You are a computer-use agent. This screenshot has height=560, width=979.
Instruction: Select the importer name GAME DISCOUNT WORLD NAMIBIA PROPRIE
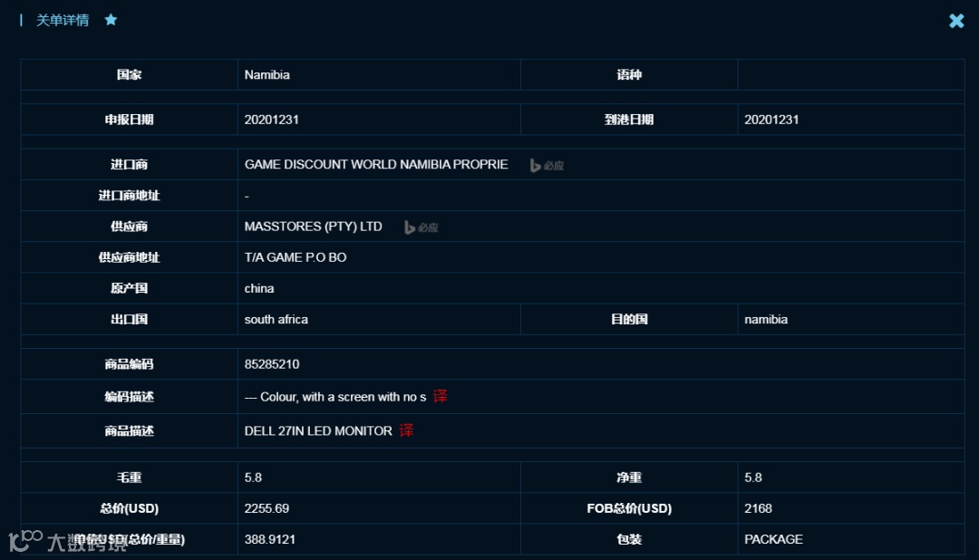376,164
